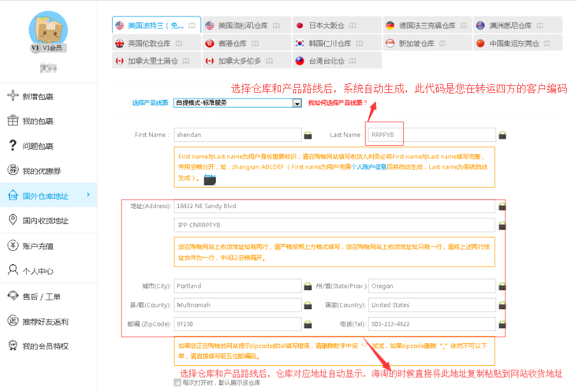577x392 pixels.
Task: Click the copy icon beside First Name field
Action: pyautogui.click(x=308, y=135)
